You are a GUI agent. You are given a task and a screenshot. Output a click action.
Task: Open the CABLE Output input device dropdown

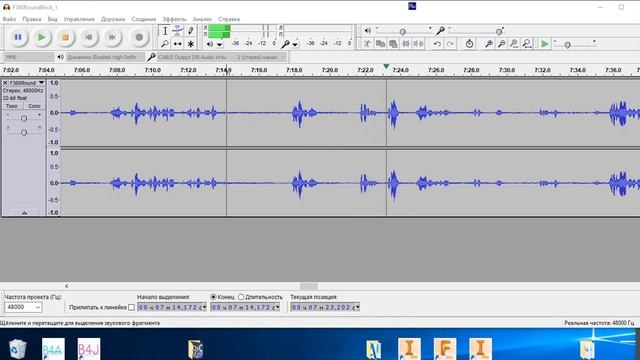[196, 57]
